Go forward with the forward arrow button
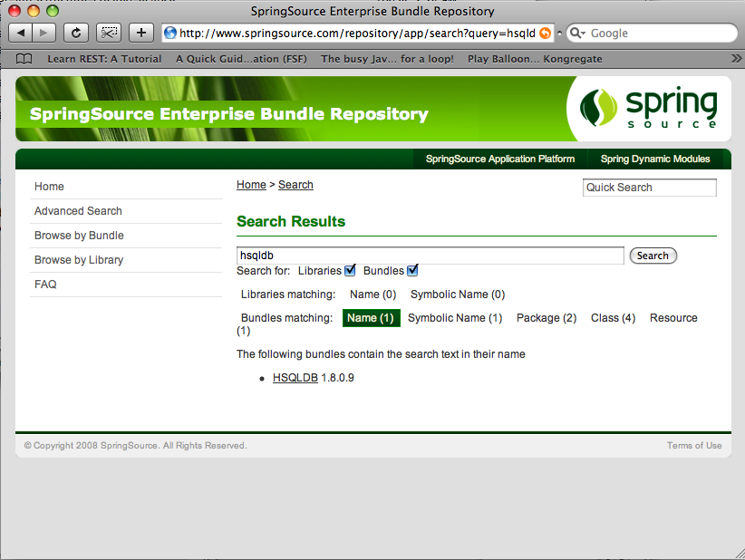745x560 pixels. [44, 33]
